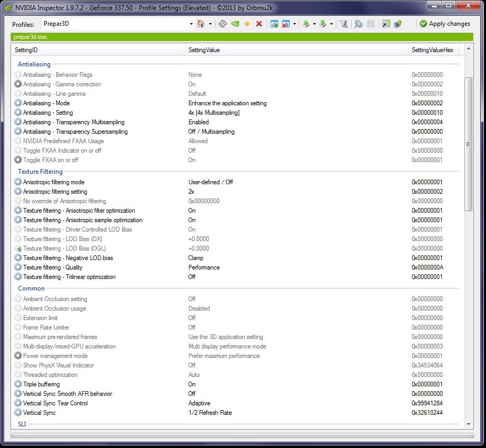The width and height of the screenshot is (486, 448).
Task: Select value '4x [4x Multisampling]'
Action: click(x=214, y=113)
